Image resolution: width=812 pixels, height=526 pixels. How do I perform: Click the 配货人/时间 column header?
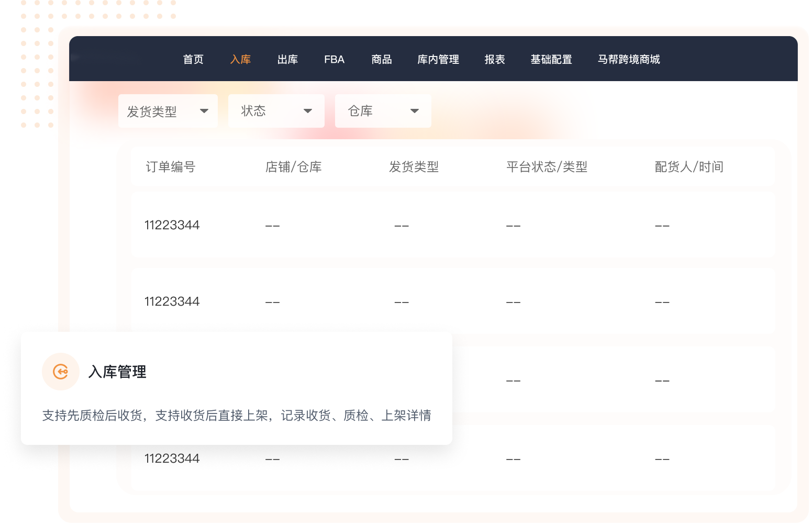tap(689, 167)
